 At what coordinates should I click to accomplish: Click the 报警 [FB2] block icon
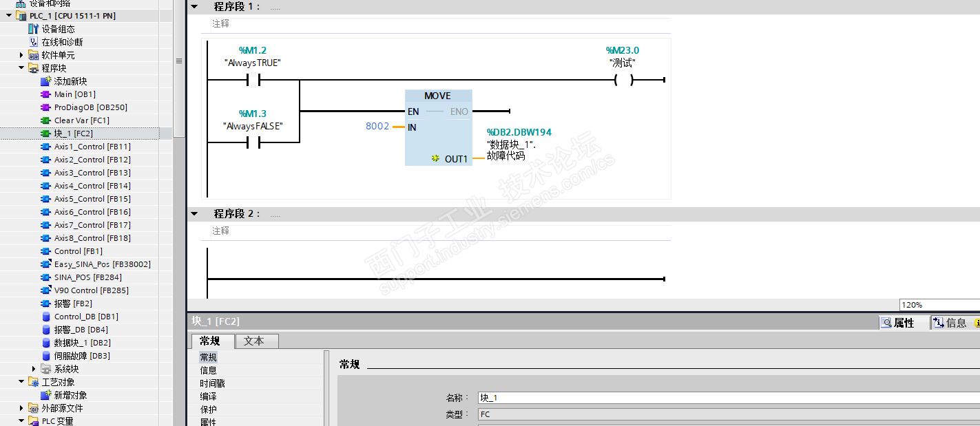point(46,303)
